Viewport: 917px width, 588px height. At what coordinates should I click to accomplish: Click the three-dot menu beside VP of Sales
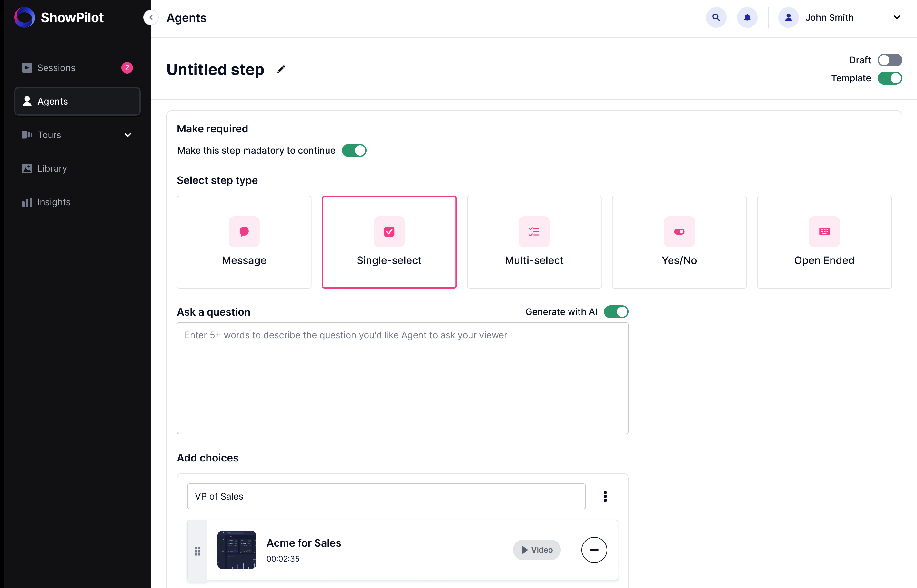click(605, 496)
